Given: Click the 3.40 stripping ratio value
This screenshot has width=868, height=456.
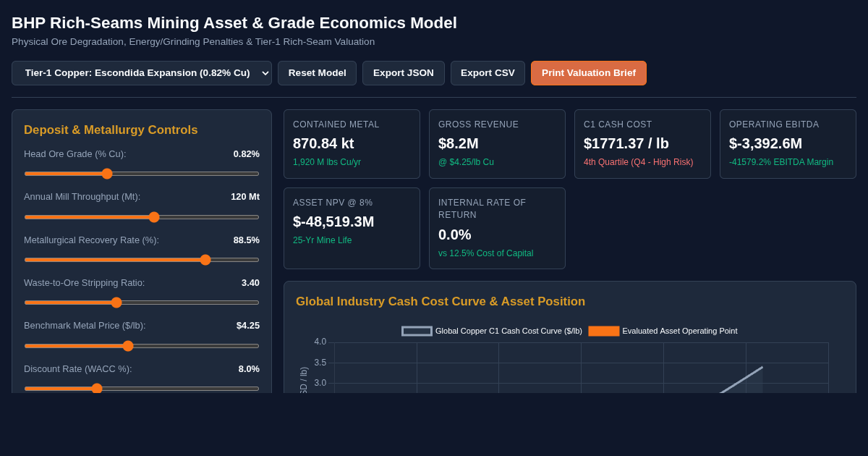Looking at the screenshot, I should tap(250, 282).
